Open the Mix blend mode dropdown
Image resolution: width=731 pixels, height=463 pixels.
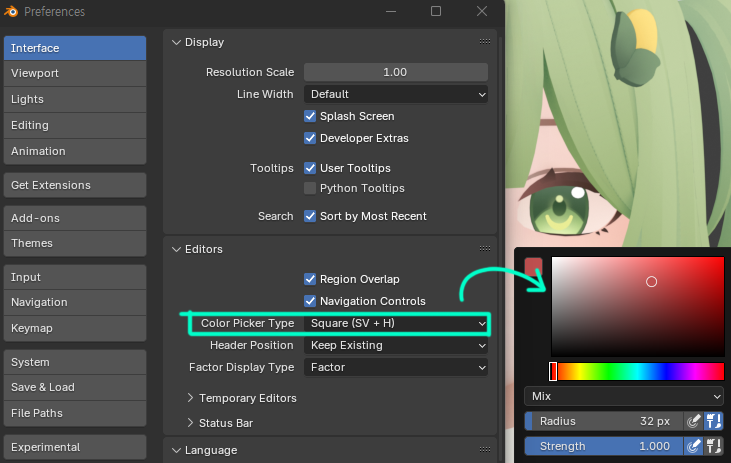click(624, 396)
